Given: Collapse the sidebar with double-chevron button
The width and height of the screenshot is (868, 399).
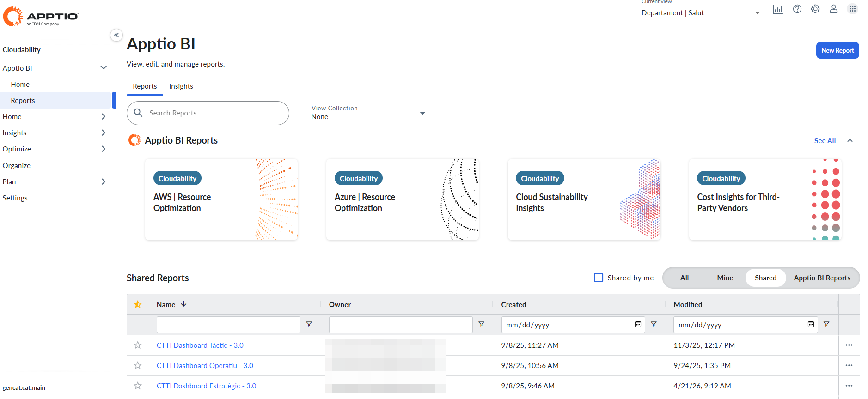Looking at the screenshot, I should 116,35.
